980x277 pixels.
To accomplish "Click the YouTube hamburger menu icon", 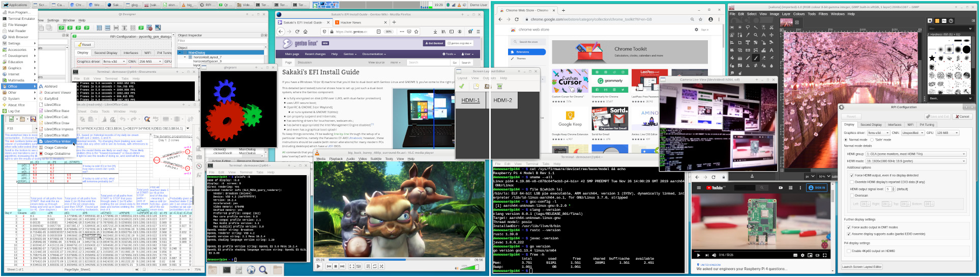I will (x=699, y=188).
